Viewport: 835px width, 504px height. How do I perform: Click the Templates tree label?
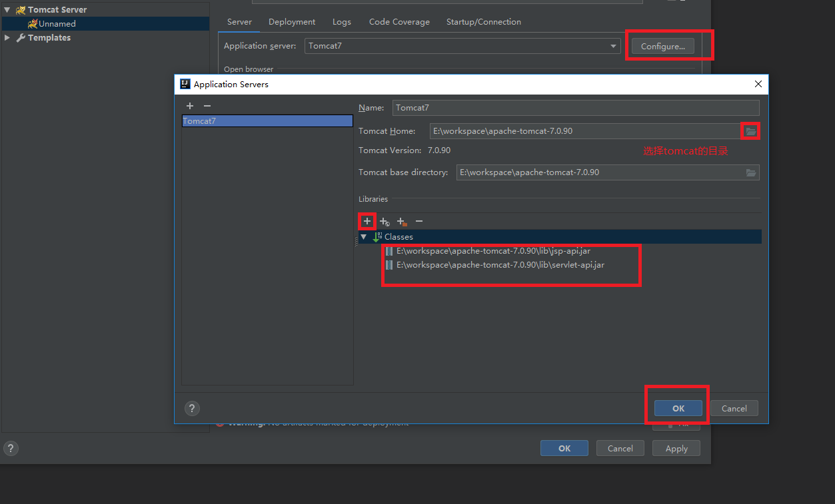(x=49, y=38)
